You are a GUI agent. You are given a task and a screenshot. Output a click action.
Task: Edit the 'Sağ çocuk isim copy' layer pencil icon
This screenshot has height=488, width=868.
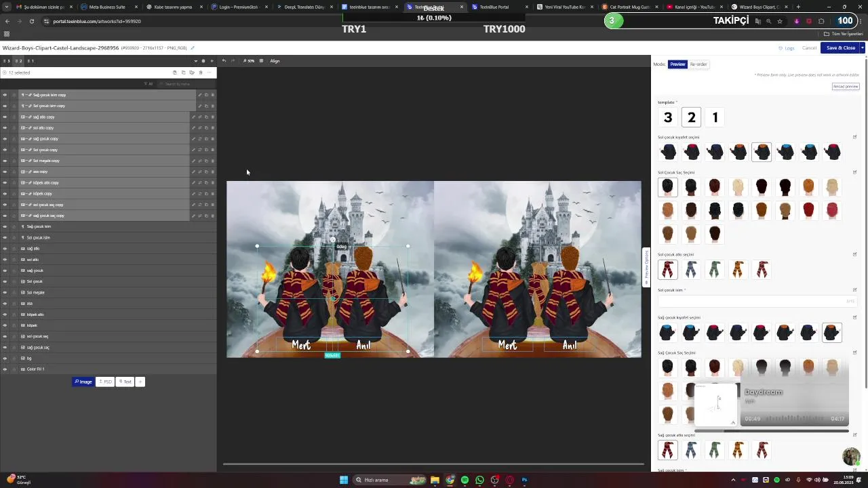coord(199,95)
